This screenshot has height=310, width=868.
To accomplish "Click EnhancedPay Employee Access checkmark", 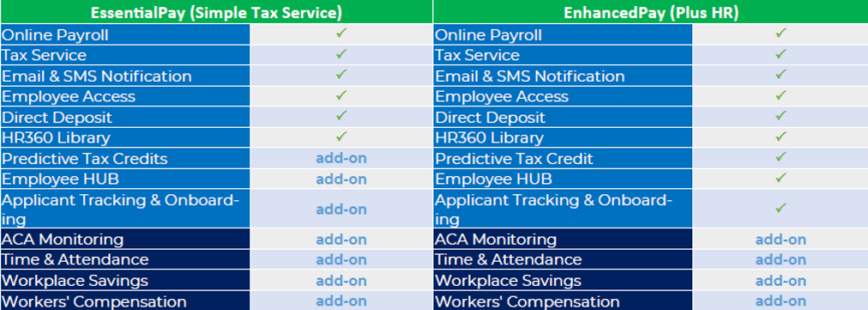I will click(781, 94).
